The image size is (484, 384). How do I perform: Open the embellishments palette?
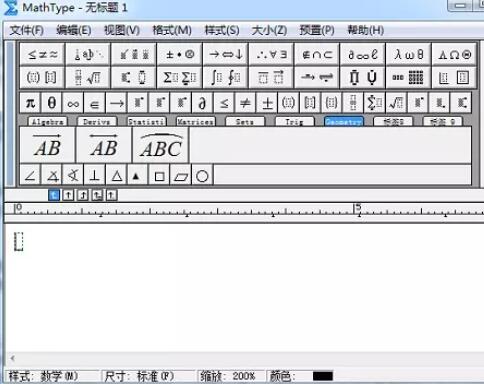(134, 54)
